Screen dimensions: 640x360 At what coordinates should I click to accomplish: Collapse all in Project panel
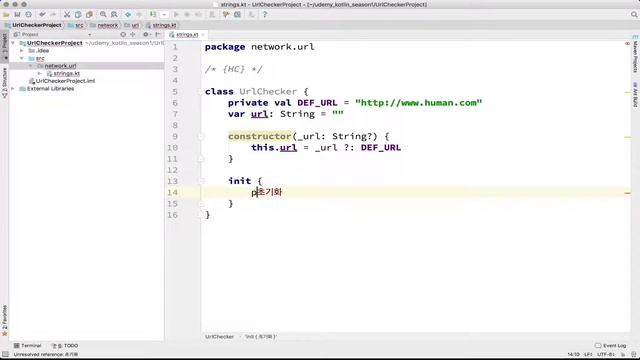133,35
